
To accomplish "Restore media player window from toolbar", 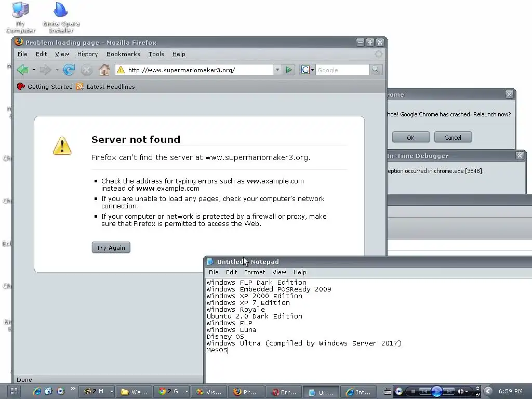I will [478, 395].
